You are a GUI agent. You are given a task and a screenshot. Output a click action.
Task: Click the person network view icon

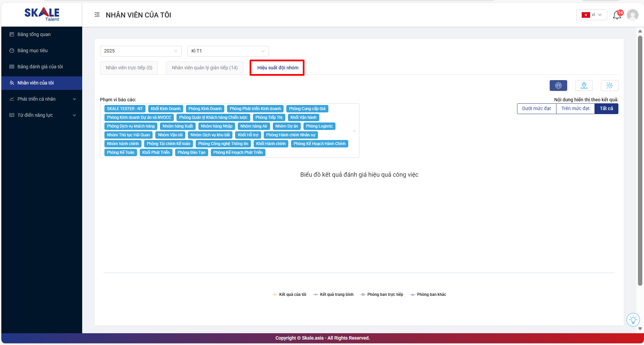(609, 85)
